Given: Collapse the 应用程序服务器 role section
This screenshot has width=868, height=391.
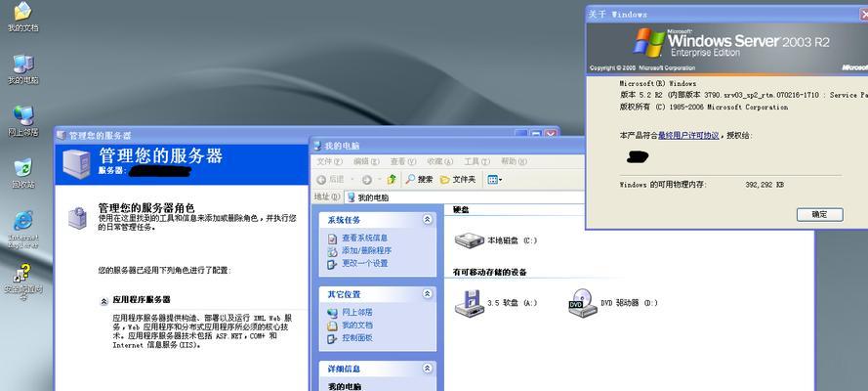Looking at the screenshot, I should point(103,301).
